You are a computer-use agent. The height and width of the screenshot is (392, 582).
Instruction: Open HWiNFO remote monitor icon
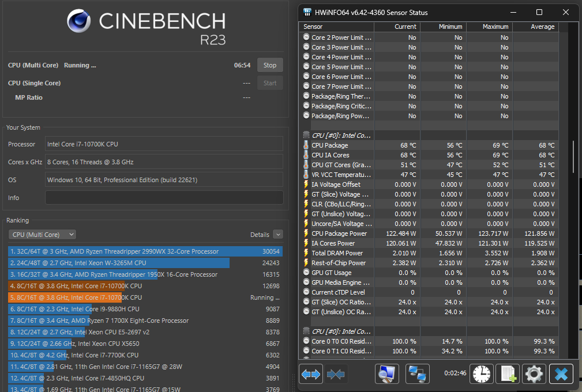click(x=387, y=374)
